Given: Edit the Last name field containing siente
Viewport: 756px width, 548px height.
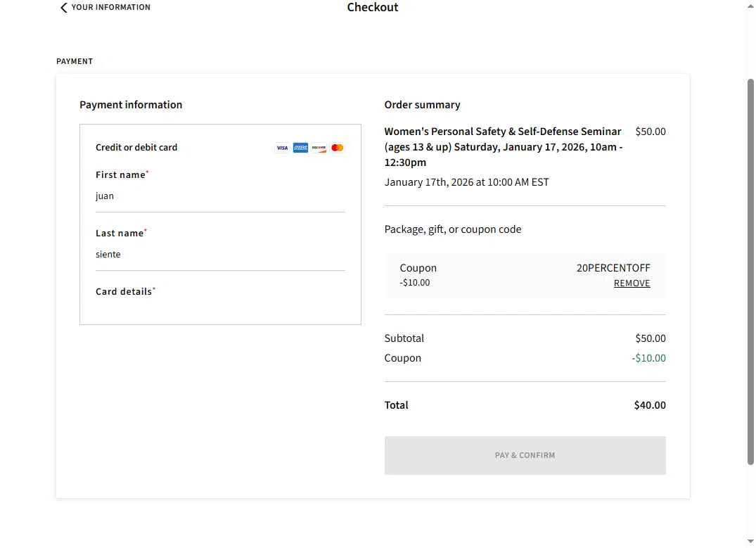Looking at the screenshot, I should tap(220, 254).
